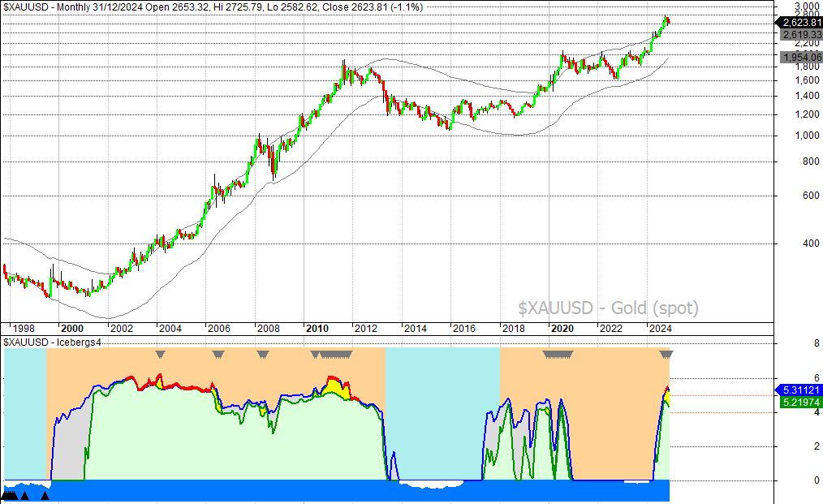Click the leftmost black up-triangle cluster at the bottom
This screenshot has width=823, height=504.
pyautogui.click(x=9, y=495)
